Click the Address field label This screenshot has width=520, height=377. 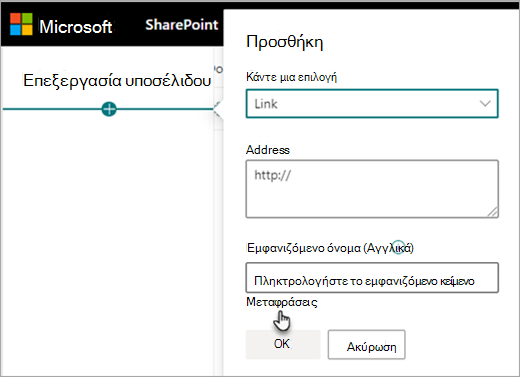268,150
